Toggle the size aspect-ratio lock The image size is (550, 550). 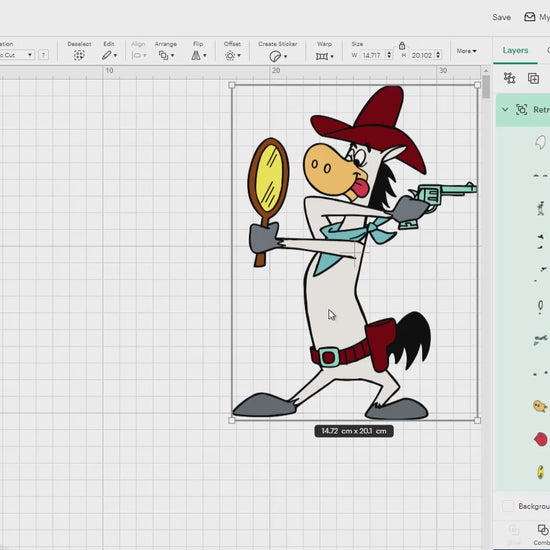coord(402,46)
